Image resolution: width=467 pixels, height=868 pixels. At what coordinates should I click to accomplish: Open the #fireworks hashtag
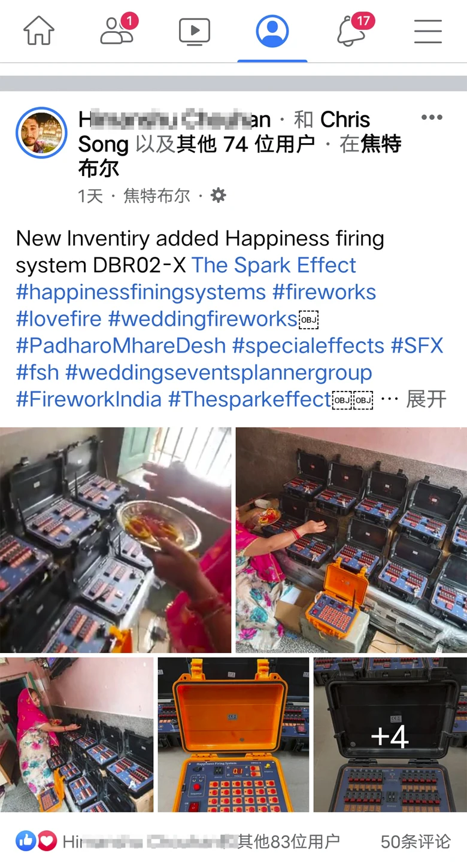[x=324, y=292]
